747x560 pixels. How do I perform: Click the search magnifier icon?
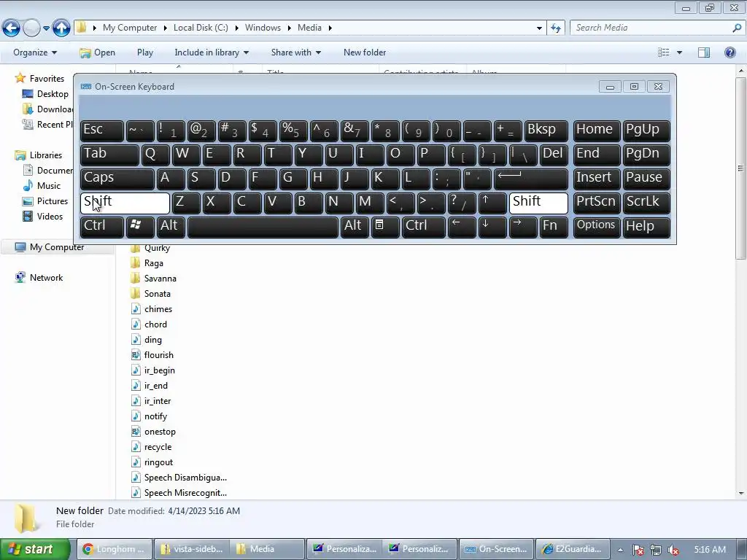pyautogui.click(x=737, y=28)
